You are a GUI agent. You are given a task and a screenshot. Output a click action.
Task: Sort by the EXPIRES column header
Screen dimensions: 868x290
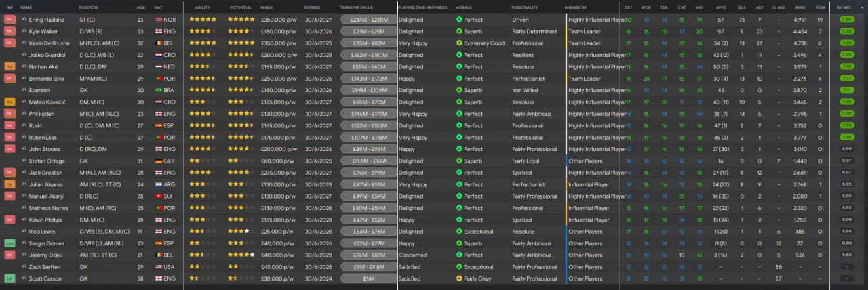tap(313, 7)
